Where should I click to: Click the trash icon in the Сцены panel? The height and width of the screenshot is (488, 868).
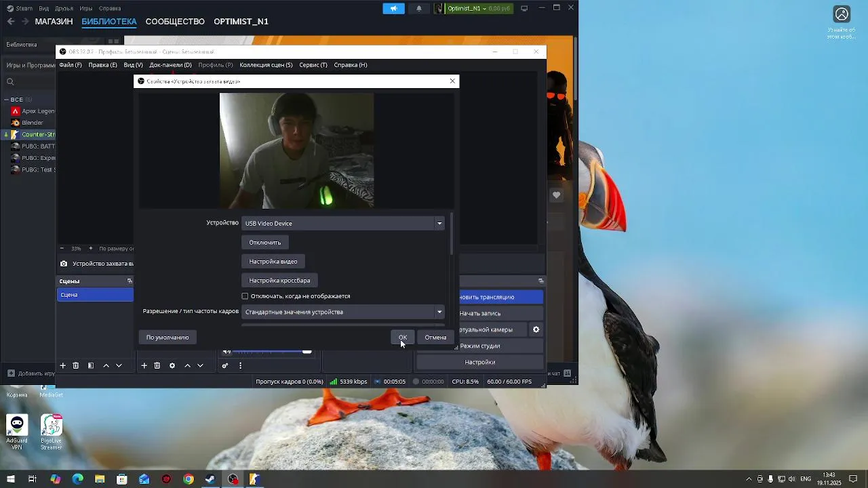click(75, 365)
